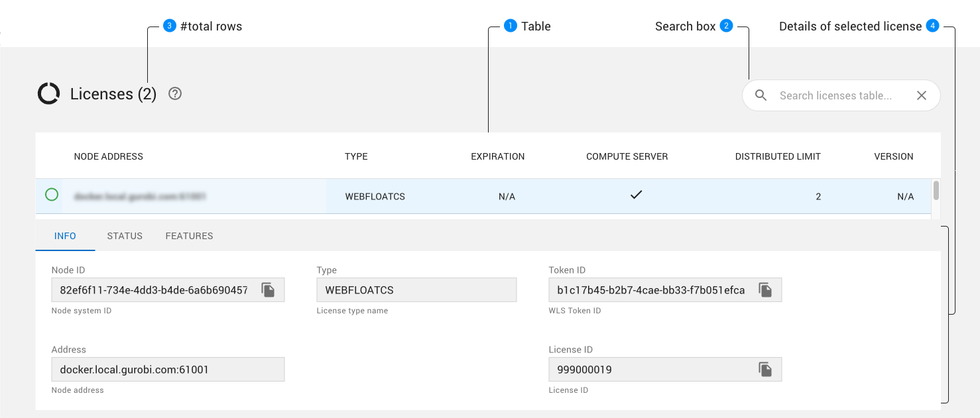Screen dimensions: 980x418
Task: Click the Address field docker.local.gurobi.com:61001
Action: (168, 370)
